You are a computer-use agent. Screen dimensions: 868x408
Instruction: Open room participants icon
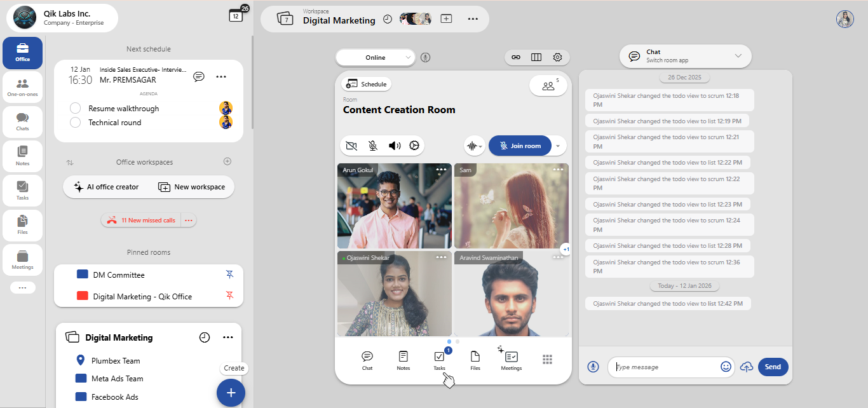tap(548, 86)
